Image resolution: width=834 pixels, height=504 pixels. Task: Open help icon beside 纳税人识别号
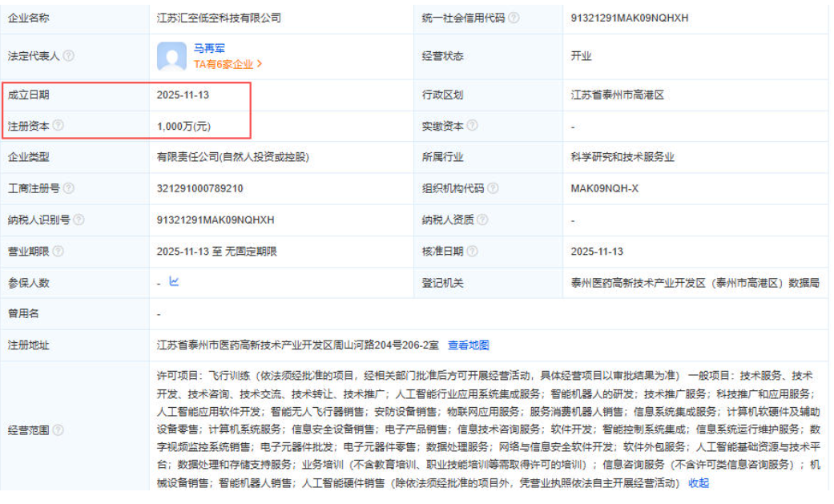point(79,220)
